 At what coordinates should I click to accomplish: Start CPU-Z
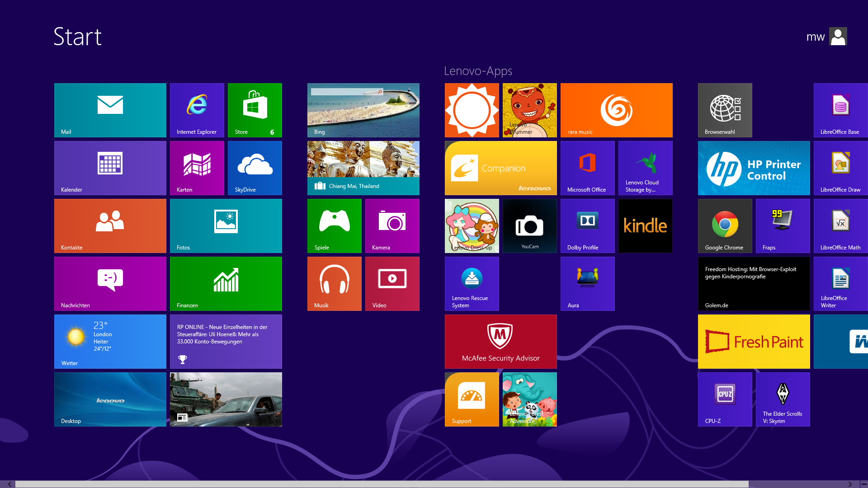pos(725,399)
